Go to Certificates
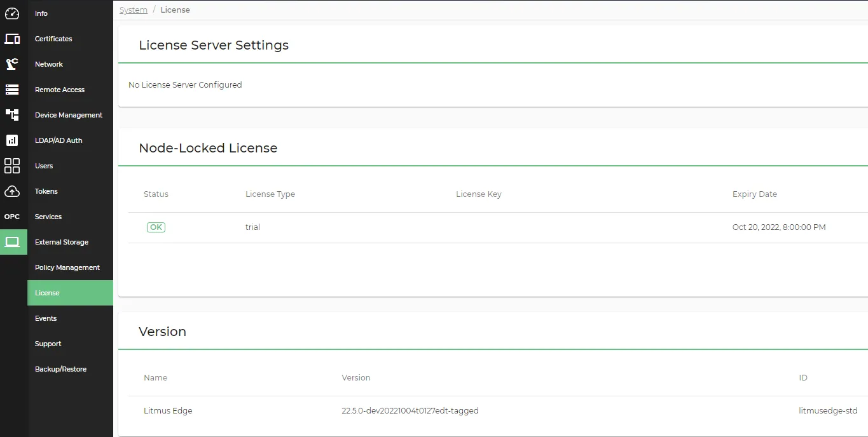The image size is (868, 437). click(x=53, y=39)
